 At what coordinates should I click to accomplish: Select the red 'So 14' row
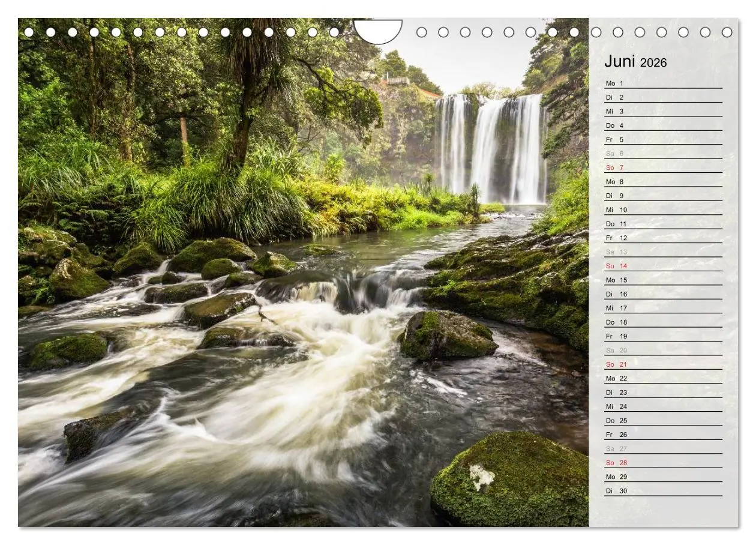click(x=663, y=266)
